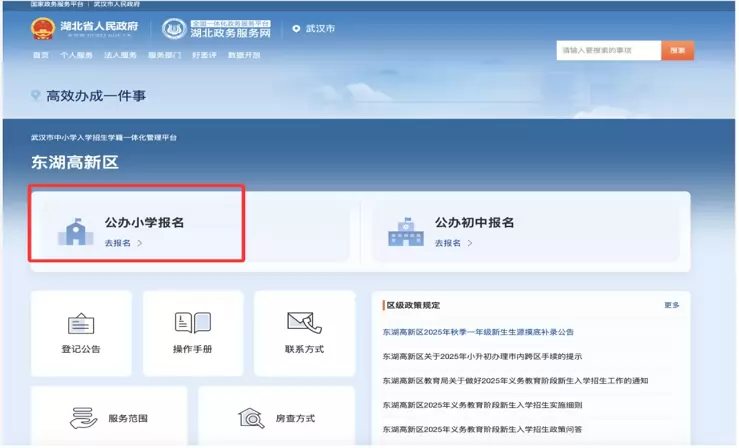739x448 pixels.
Task: Click the 登记公告 label
Action: pyautogui.click(x=81, y=349)
